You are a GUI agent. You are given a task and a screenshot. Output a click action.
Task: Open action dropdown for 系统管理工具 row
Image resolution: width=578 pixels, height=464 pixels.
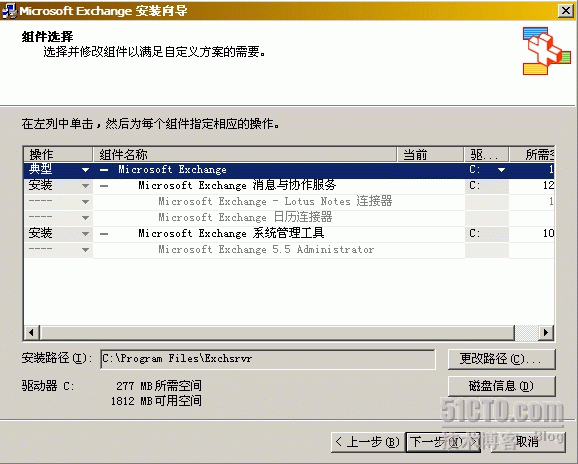pos(86,234)
